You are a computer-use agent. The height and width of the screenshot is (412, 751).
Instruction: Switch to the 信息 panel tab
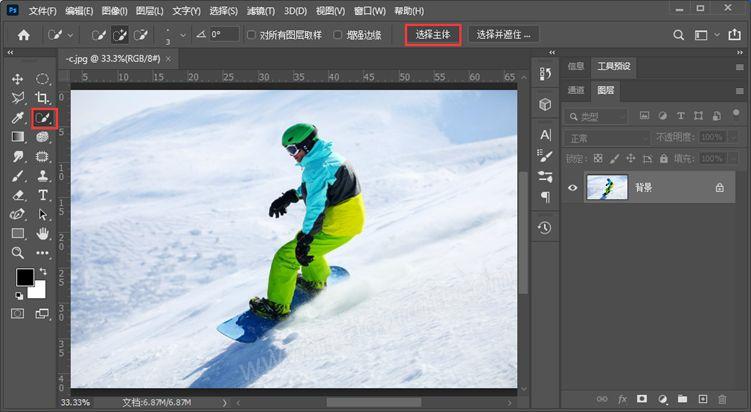tap(576, 66)
